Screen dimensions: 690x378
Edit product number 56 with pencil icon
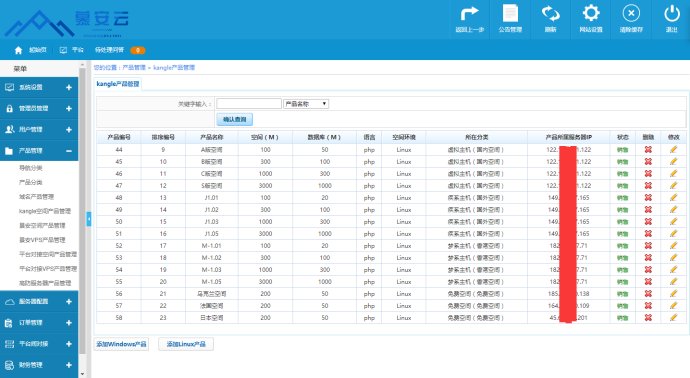pyautogui.click(x=673, y=294)
